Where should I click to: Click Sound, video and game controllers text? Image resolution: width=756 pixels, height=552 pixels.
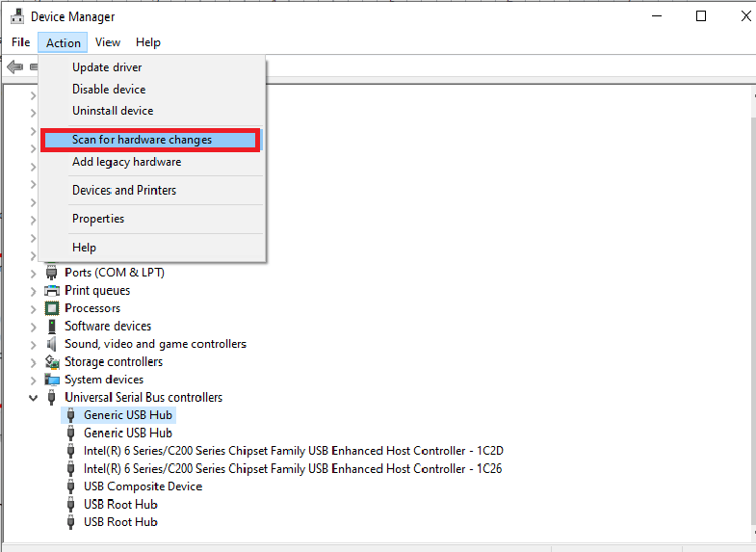pos(155,344)
